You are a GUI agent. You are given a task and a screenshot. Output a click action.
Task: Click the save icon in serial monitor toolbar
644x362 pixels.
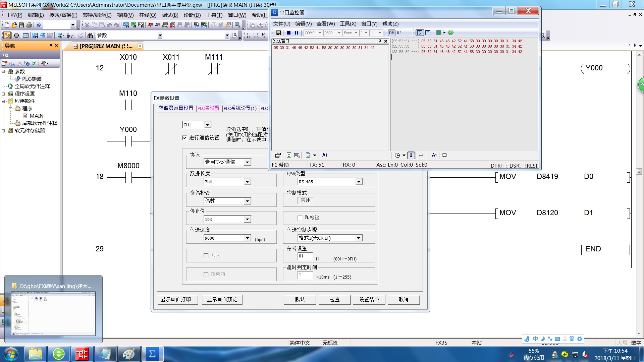(278, 33)
